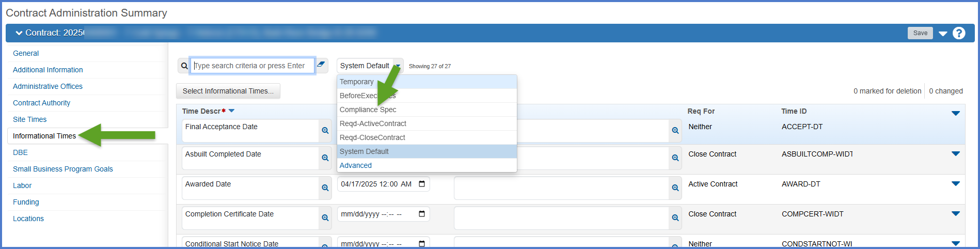
Task: Collapse the Contract header chevron
Action: (x=19, y=33)
